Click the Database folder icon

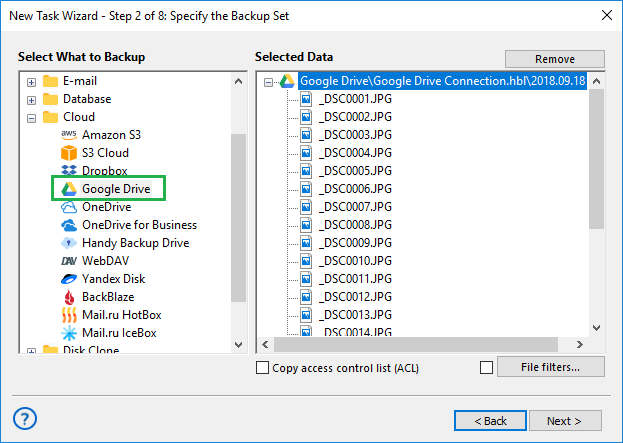(x=50, y=99)
